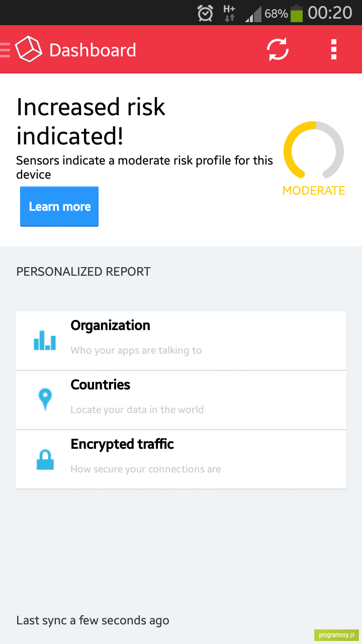Tap the moderate risk gauge ring
Image resolution: width=362 pixels, height=644 pixels.
coord(314,150)
